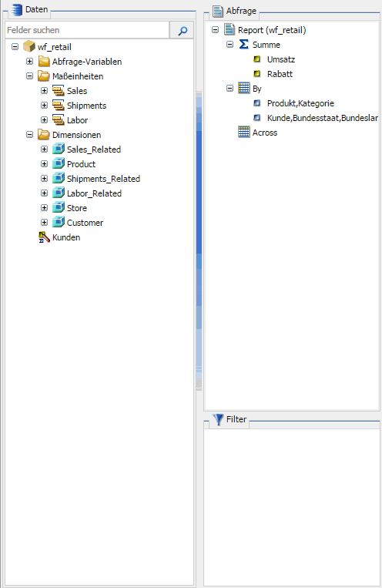Click the Sales measure group icon
Screen dimensions: 382x588
59,90
